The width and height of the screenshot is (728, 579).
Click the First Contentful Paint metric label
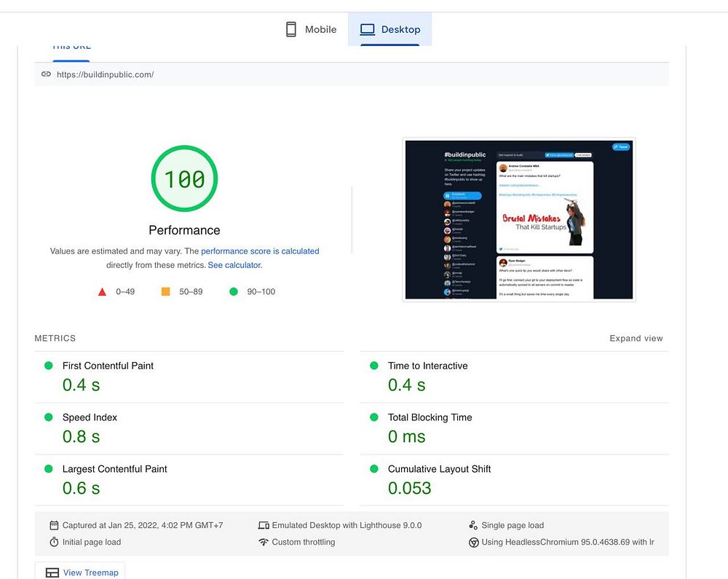[108, 366]
